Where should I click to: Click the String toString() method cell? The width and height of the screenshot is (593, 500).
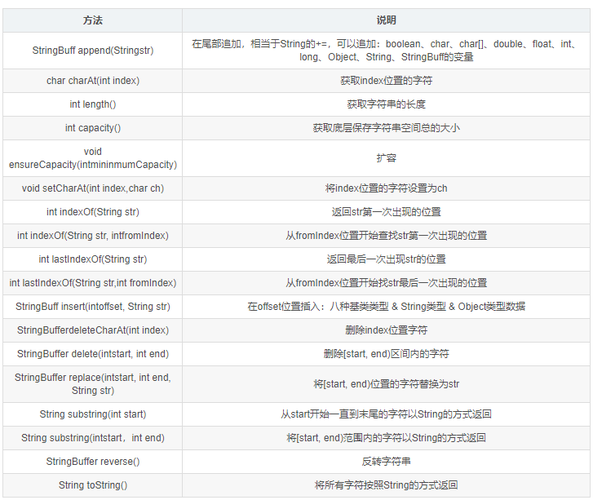(93, 485)
